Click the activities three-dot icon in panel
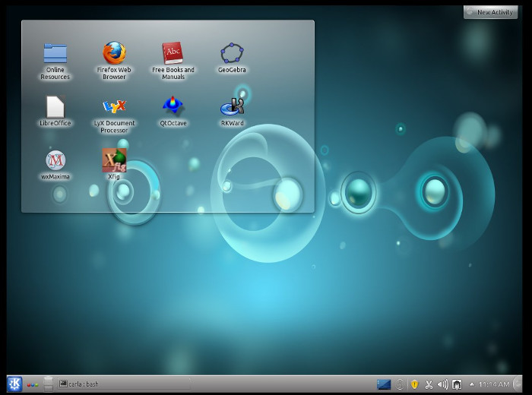Image resolution: width=532 pixels, height=395 pixels. pos(33,385)
